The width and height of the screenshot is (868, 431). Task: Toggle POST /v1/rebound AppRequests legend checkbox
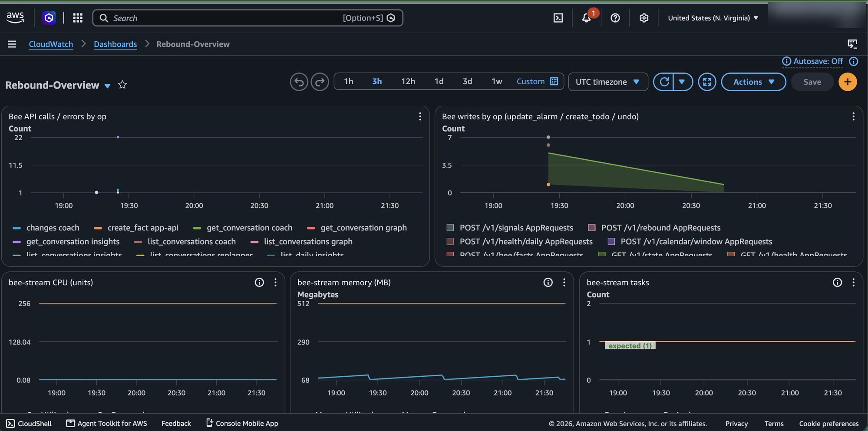(591, 227)
